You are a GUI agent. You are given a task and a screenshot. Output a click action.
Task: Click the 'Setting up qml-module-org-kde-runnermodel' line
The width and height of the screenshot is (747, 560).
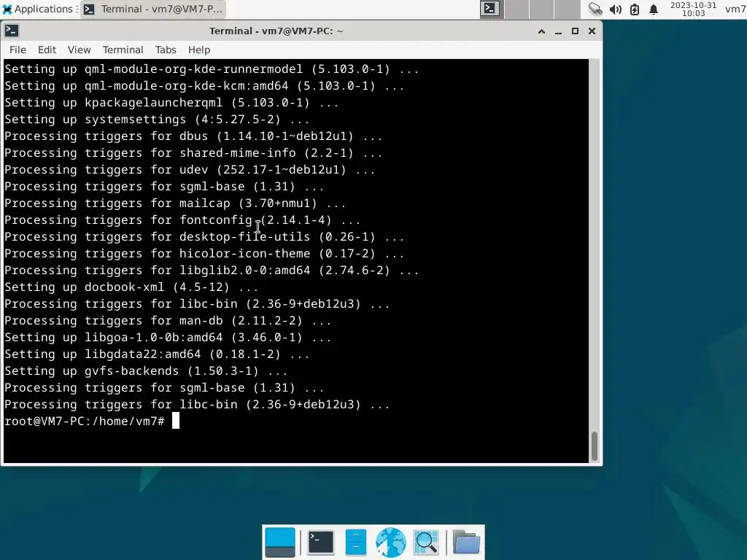tap(212, 69)
